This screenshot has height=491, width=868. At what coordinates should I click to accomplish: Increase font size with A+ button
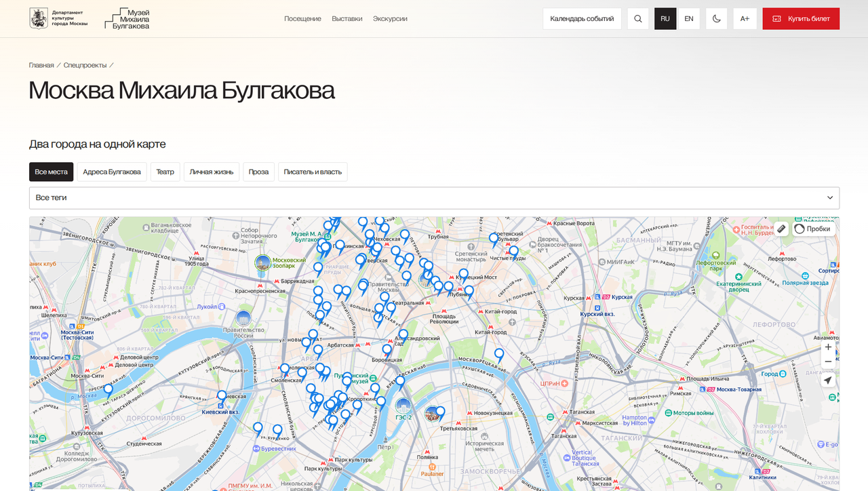(x=745, y=19)
